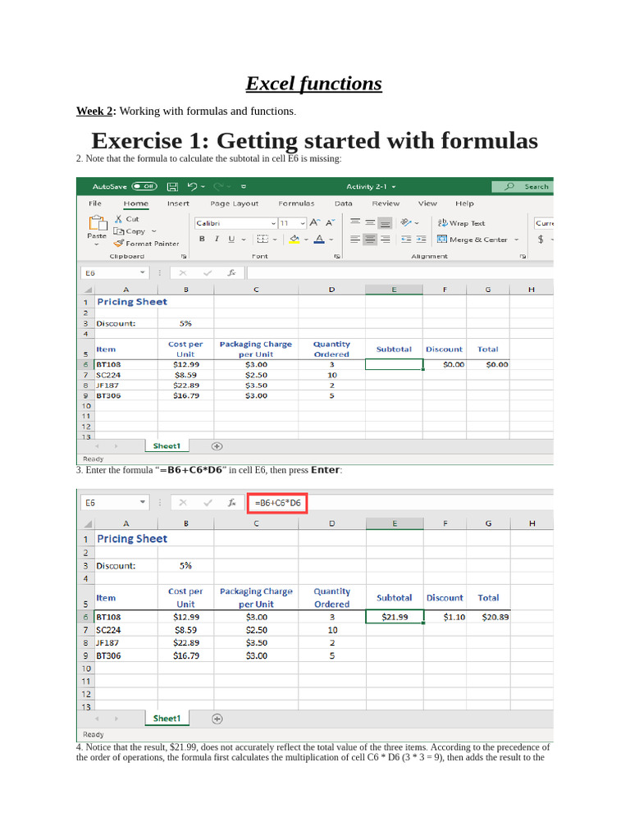Screen dimensions: 630x840
Task: Expand the Merge & Center dropdown arrow
Action: [x=517, y=240]
